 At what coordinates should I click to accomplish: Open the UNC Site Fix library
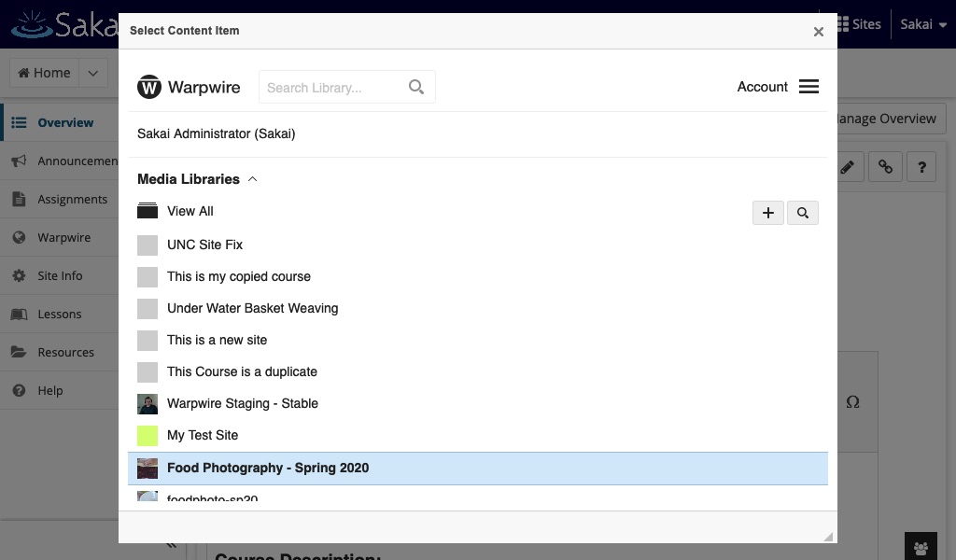tap(204, 245)
